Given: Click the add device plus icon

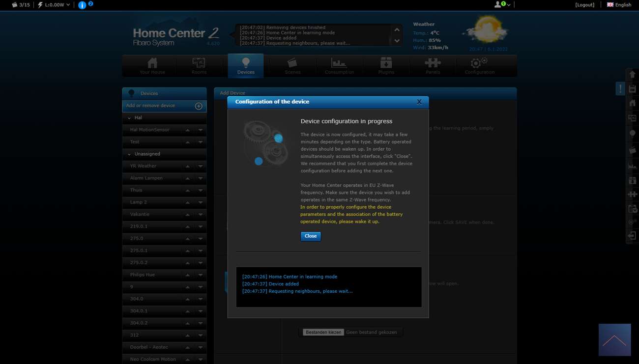Looking at the screenshot, I should coord(199,106).
